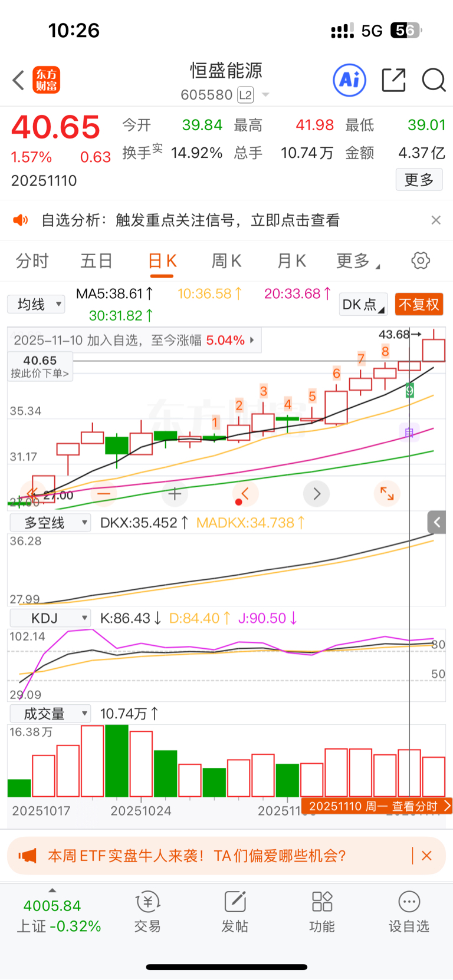Tap the tallest green volume bar
The image size is (453, 980).
[117, 761]
